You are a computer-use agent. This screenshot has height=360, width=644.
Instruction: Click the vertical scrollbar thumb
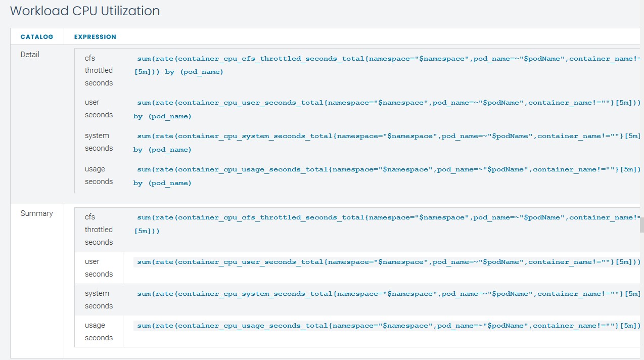[641, 225]
